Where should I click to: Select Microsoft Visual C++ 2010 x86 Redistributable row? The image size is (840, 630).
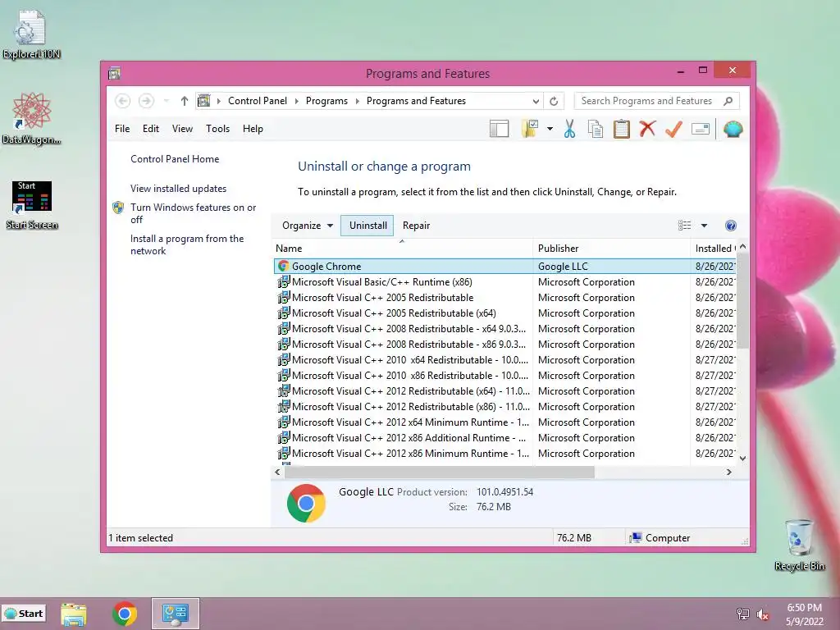(x=504, y=376)
